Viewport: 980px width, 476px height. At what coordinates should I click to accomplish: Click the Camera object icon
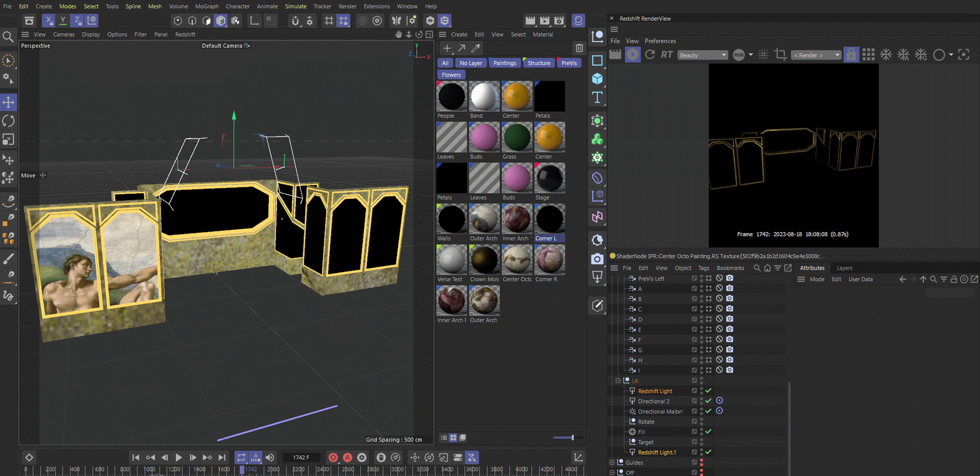pyautogui.click(x=597, y=259)
